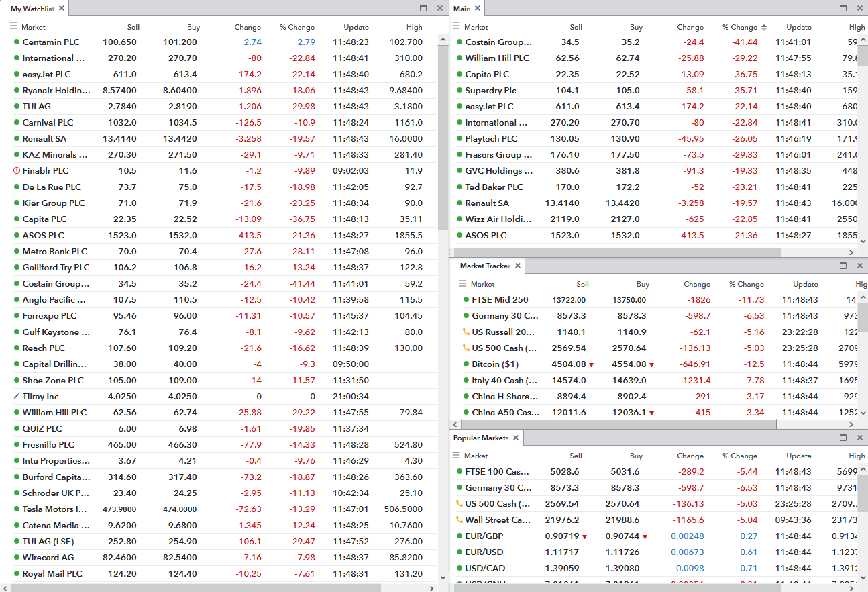
Task: Select Italy 40 Cash in Market Tracker
Action: click(506, 381)
